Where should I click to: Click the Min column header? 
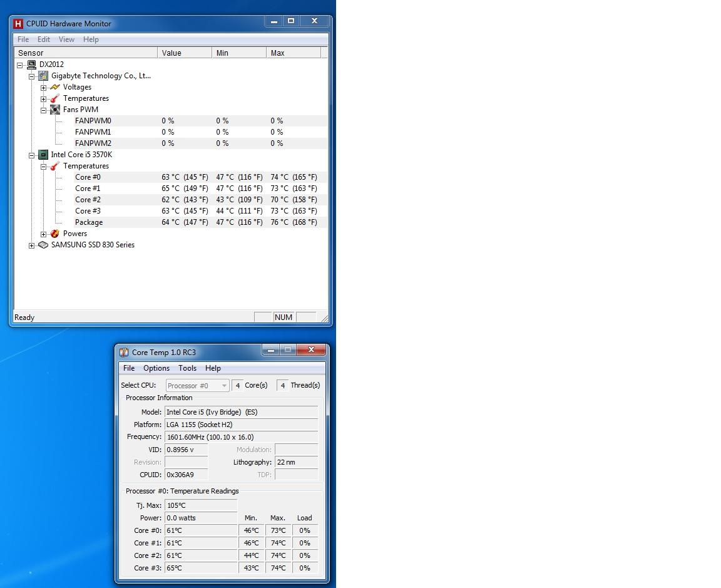point(239,53)
